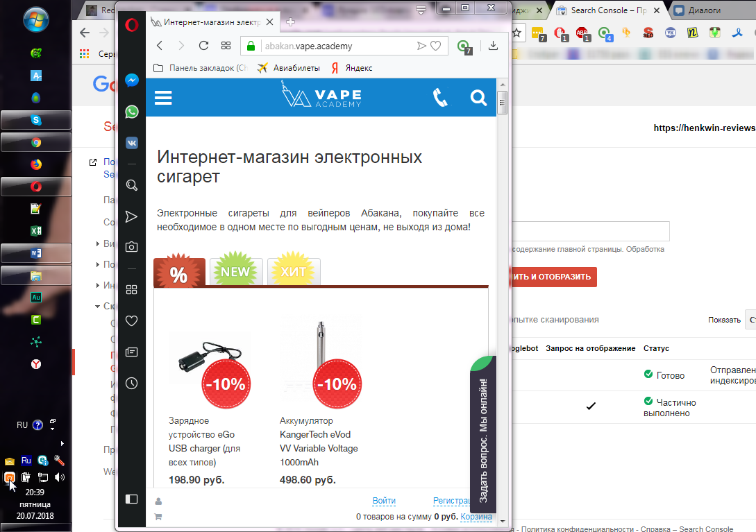Open Facebook Messenger in Opera sidebar

(x=132, y=80)
